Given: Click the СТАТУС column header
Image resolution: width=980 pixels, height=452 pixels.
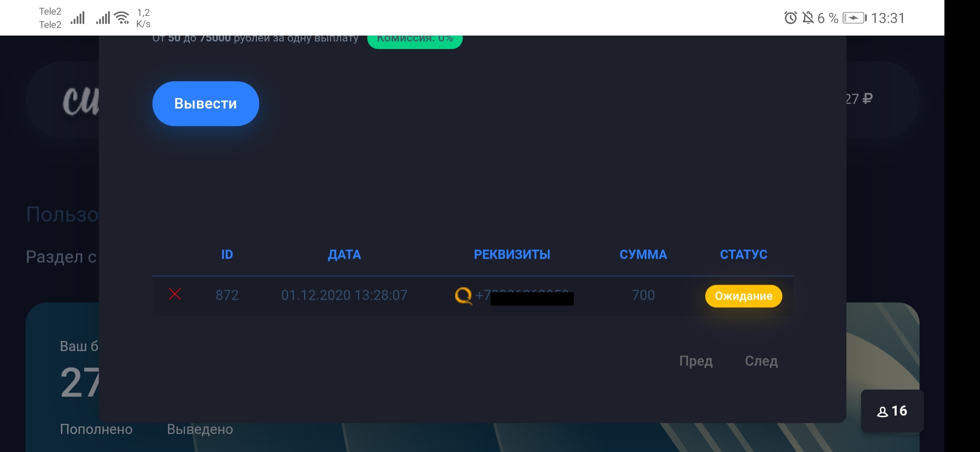Looking at the screenshot, I should [x=743, y=254].
